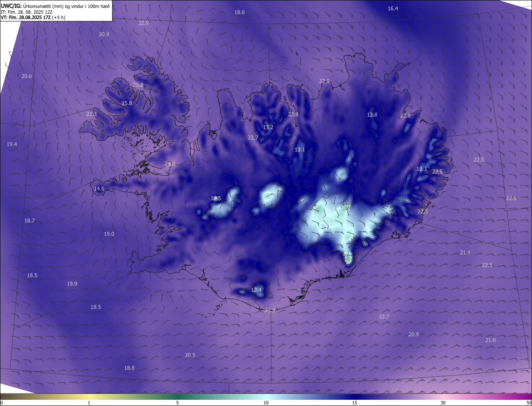Select the 12.3 value label
Image resolution: width=532 pixels, height=406 pixels.
[421, 169]
